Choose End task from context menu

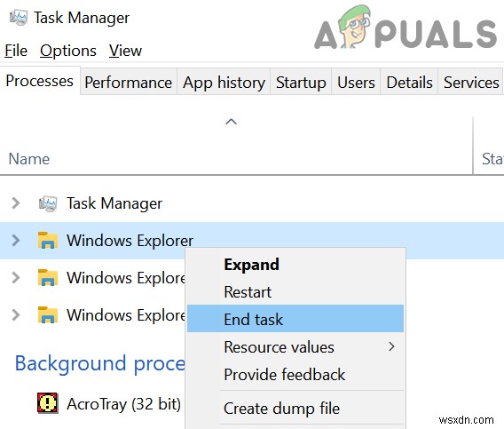coord(295,319)
